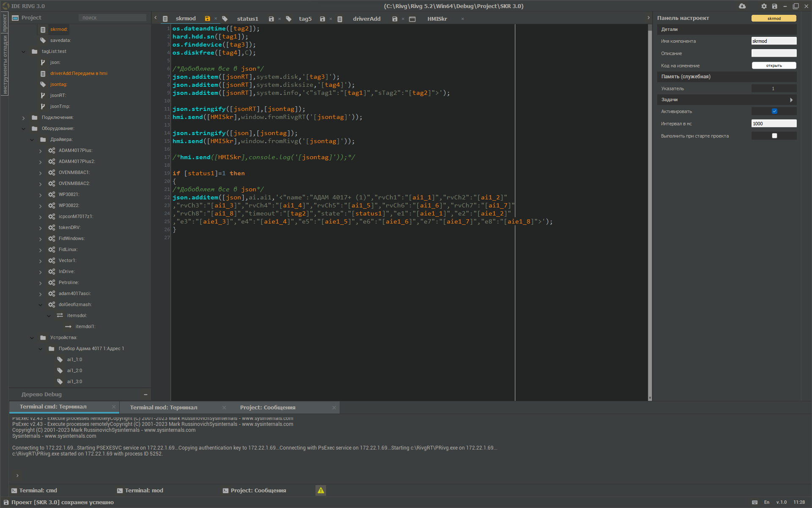Expand the Задачи section arrow

pyautogui.click(x=791, y=100)
